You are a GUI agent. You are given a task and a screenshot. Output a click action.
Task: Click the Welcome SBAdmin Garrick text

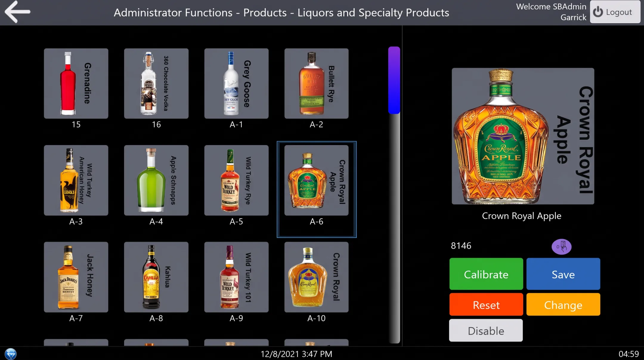551,12
